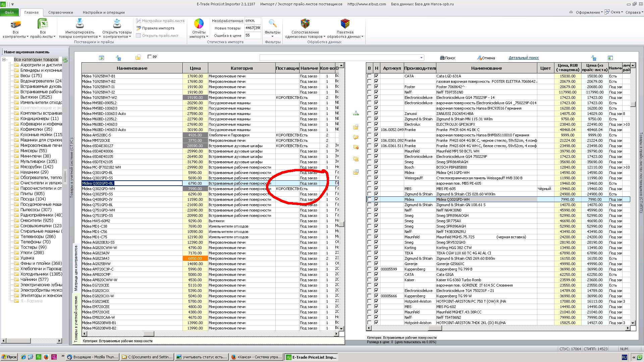This screenshot has width=644, height=362.
Task: Click Navigation panel horizontal scrollbar right arrow
Action: pos(59,341)
